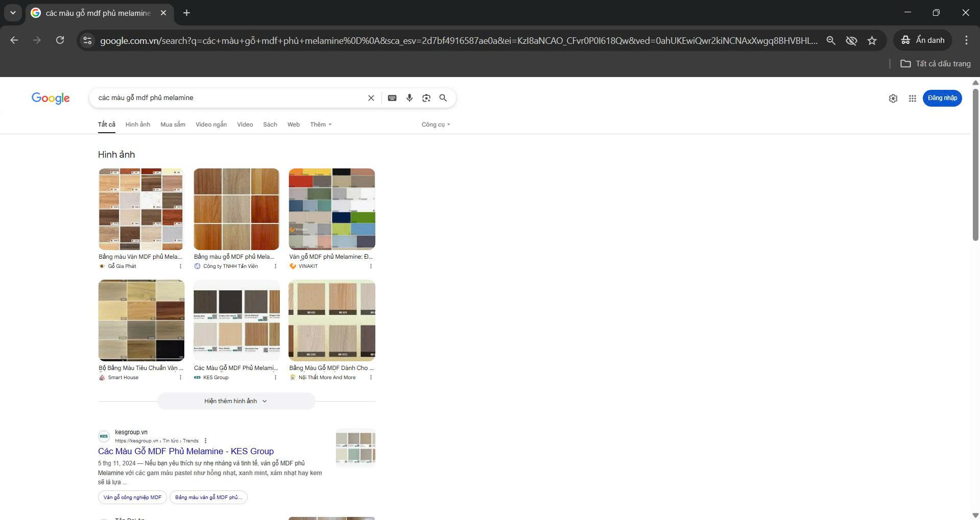Open options for Gỗ Gia Phát image
Image resolution: width=980 pixels, height=520 pixels.
[180, 266]
